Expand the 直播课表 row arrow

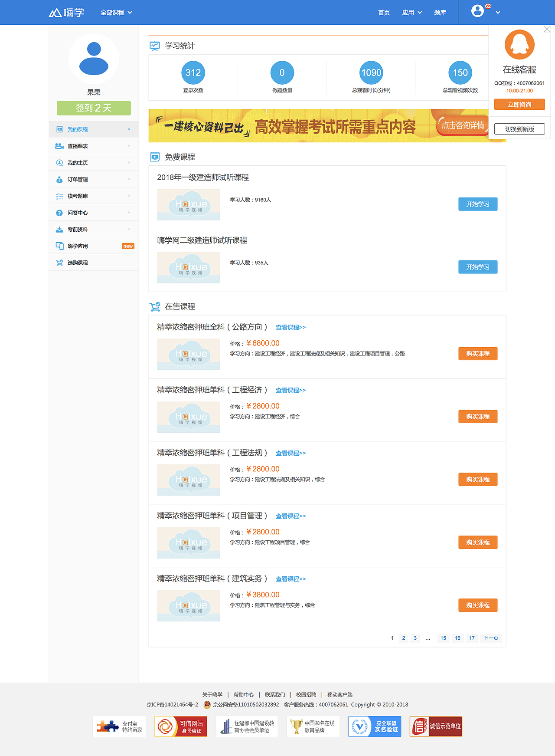pos(129,146)
